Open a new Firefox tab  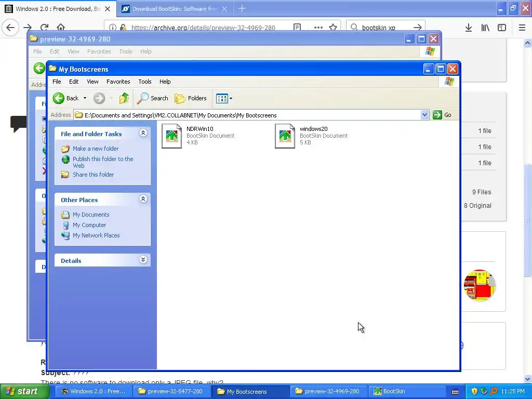(x=242, y=8)
